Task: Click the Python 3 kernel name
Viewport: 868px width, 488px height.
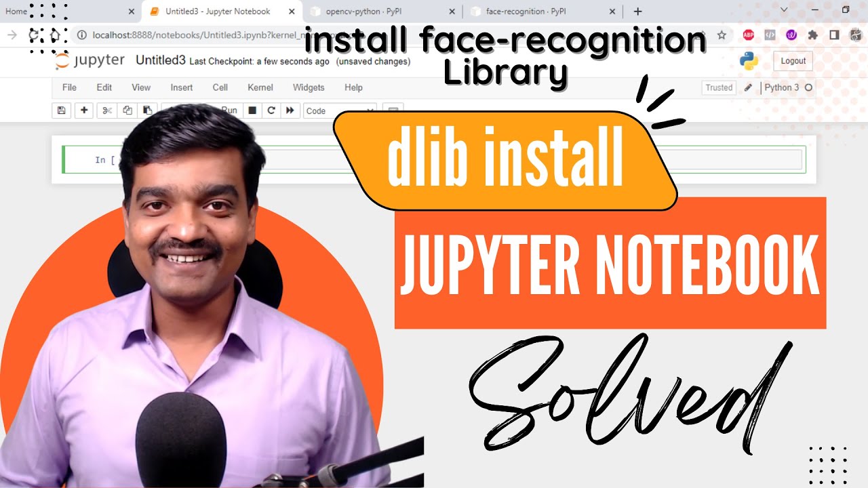Action: (782, 87)
